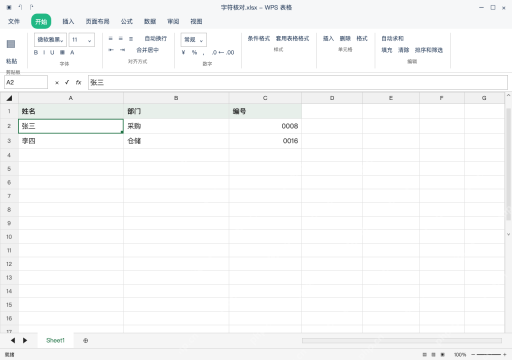Image resolution: width=512 pixels, height=360 pixels.
Task: Click the decrease decimal .00 icon
Action: (230, 52)
